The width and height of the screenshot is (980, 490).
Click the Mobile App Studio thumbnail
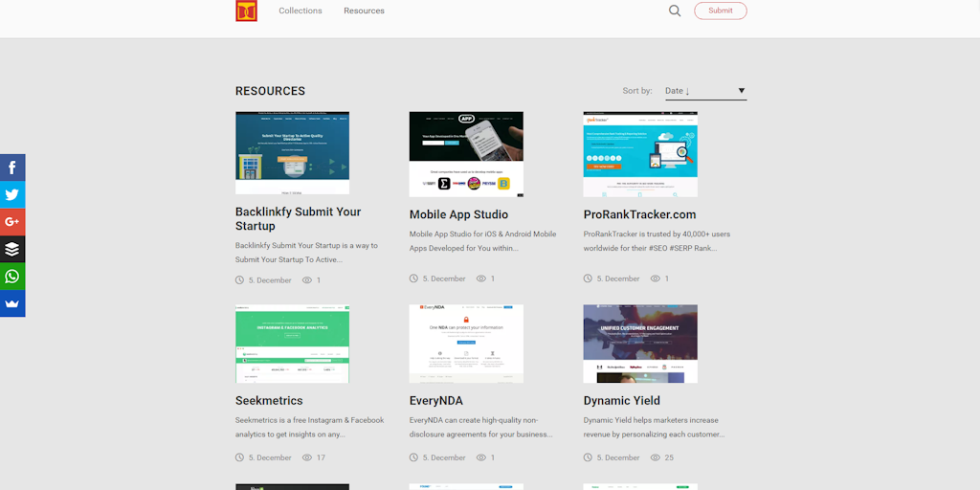[x=466, y=154]
